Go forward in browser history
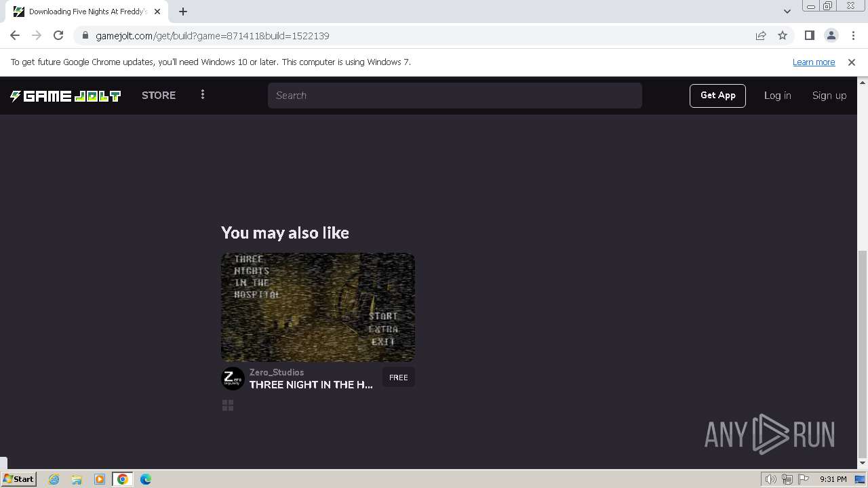This screenshot has height=488, width=868. pos(37,35)
